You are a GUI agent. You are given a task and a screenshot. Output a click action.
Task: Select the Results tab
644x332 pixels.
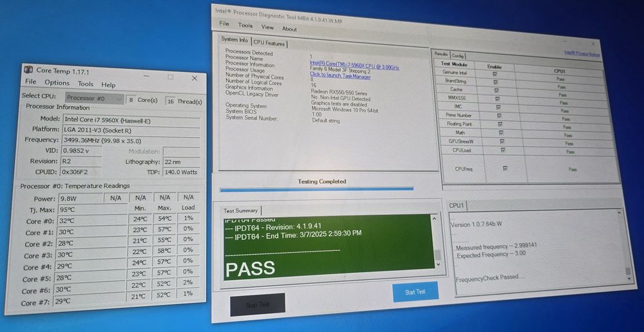point(441,54)
